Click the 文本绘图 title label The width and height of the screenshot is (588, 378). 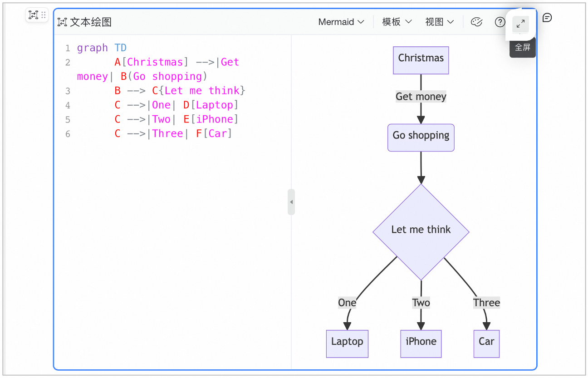(91, 22)
